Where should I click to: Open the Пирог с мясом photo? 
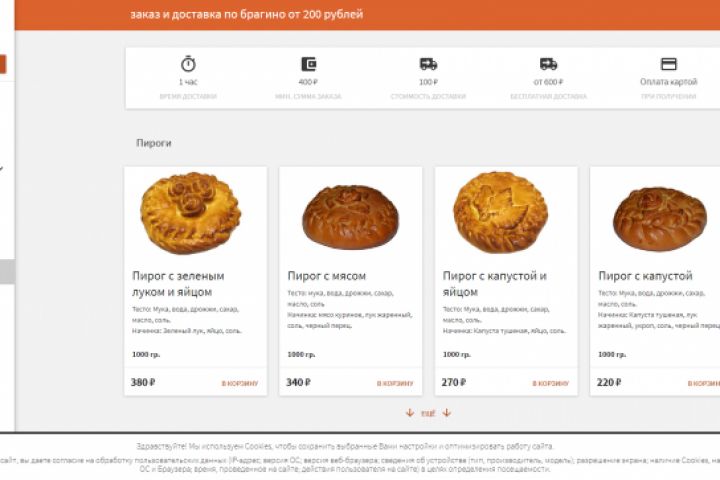click(350, 216)
